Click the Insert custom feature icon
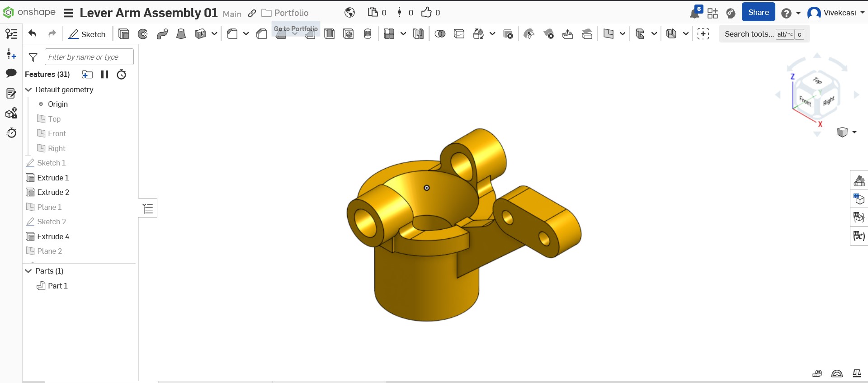 (x=703, y=34)
